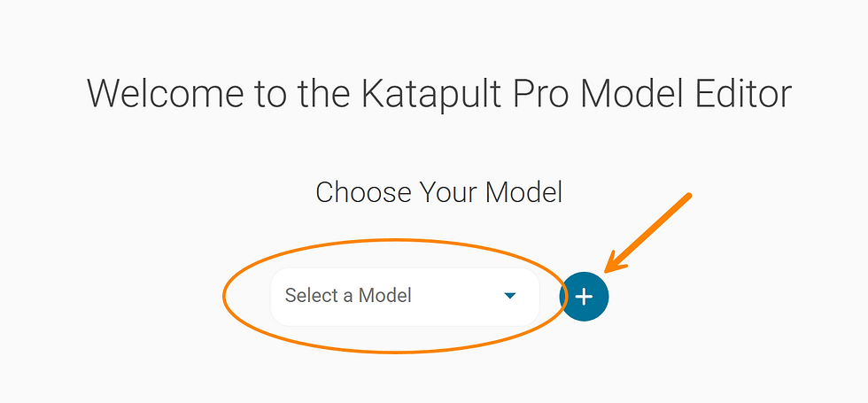Click the tail end of the orange arrow

(x=686, y=197)
